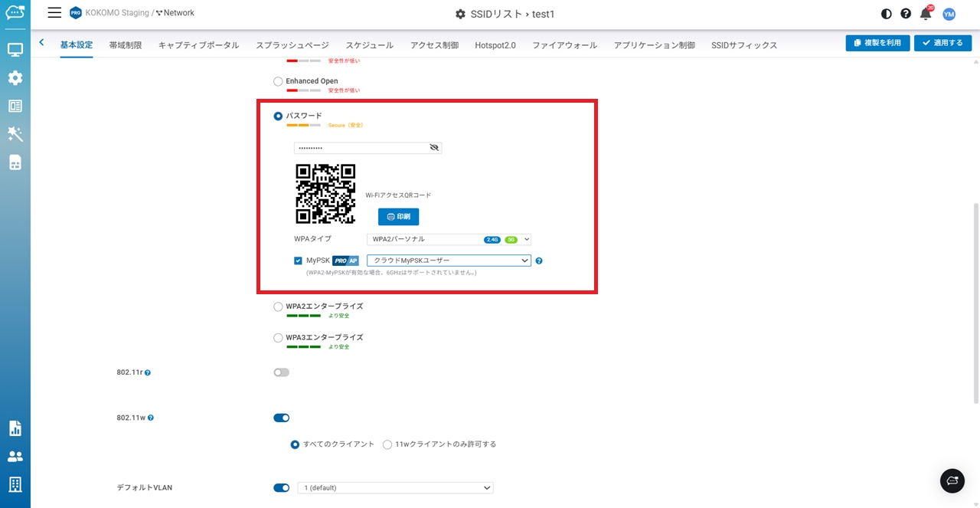Viewport: 980px width, 508px height.
Task: Expand the WPAタイプ dropdown
Action: coord(449,240)
